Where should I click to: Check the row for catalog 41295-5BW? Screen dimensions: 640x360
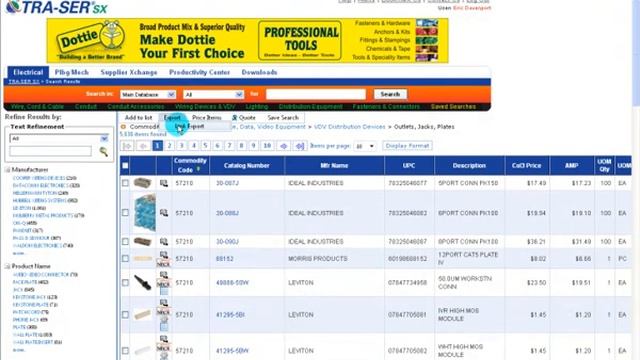(x=125, y=351)
